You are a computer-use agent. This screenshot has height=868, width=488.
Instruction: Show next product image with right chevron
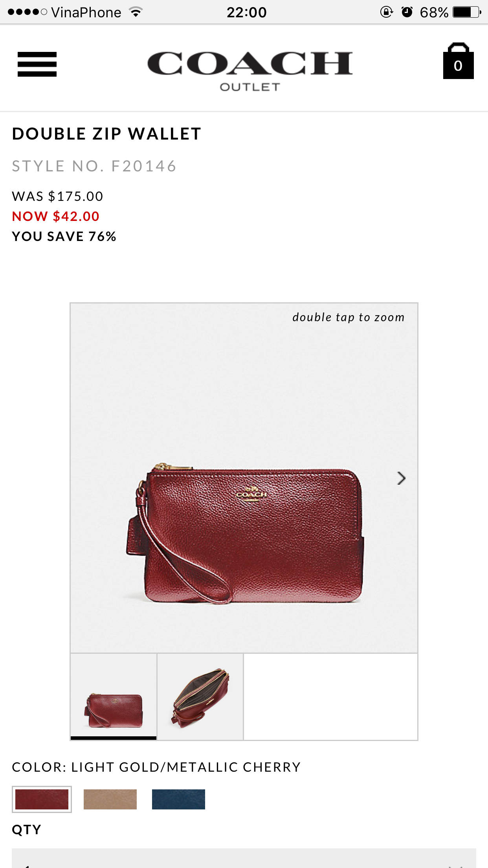pyautogui.click(x=401, y=478)
